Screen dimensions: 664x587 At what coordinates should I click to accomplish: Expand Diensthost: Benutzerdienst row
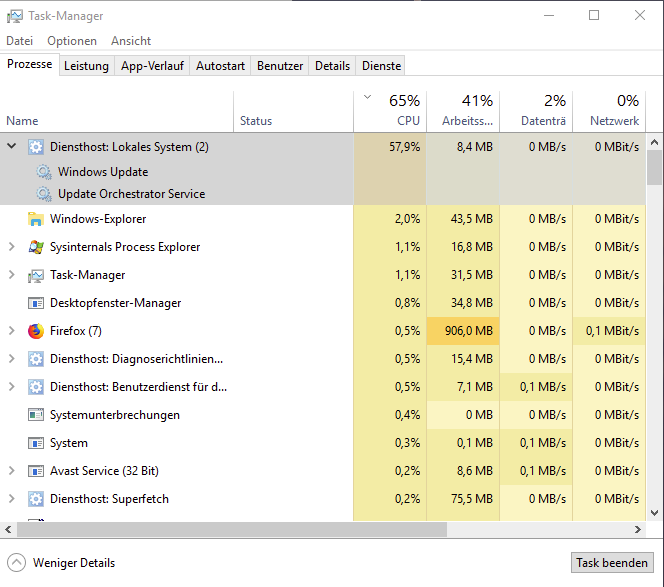point(12,387)
